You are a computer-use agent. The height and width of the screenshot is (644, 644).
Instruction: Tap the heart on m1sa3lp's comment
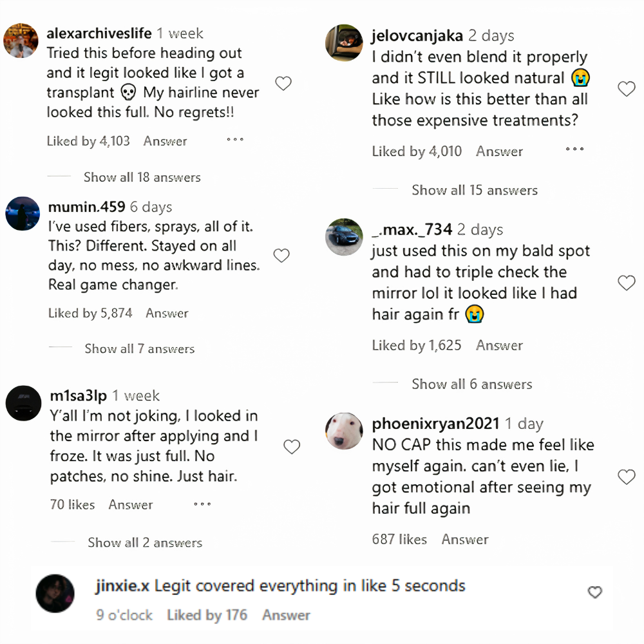point(292,447)
